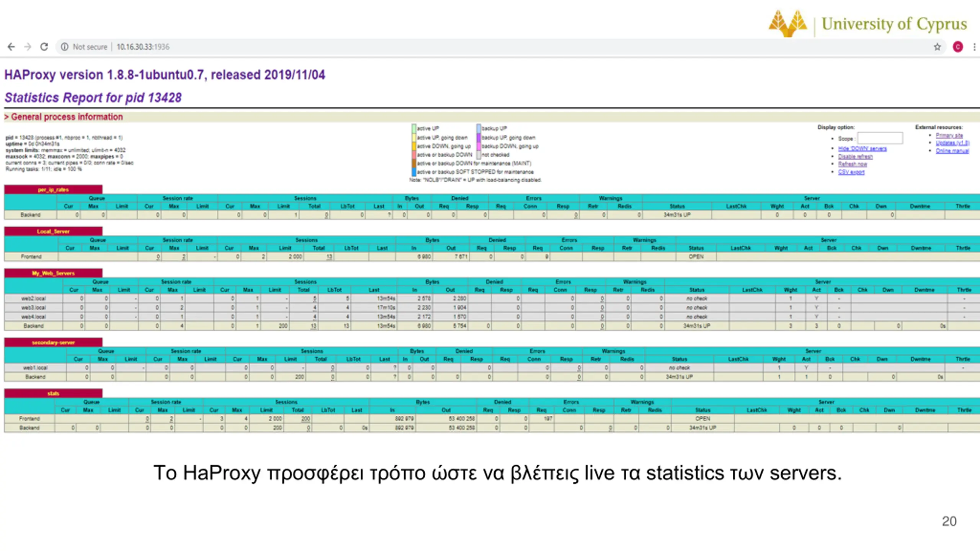Click the backup UP legend swatch
Screen dimensions: 980x551
click(479, 128)
